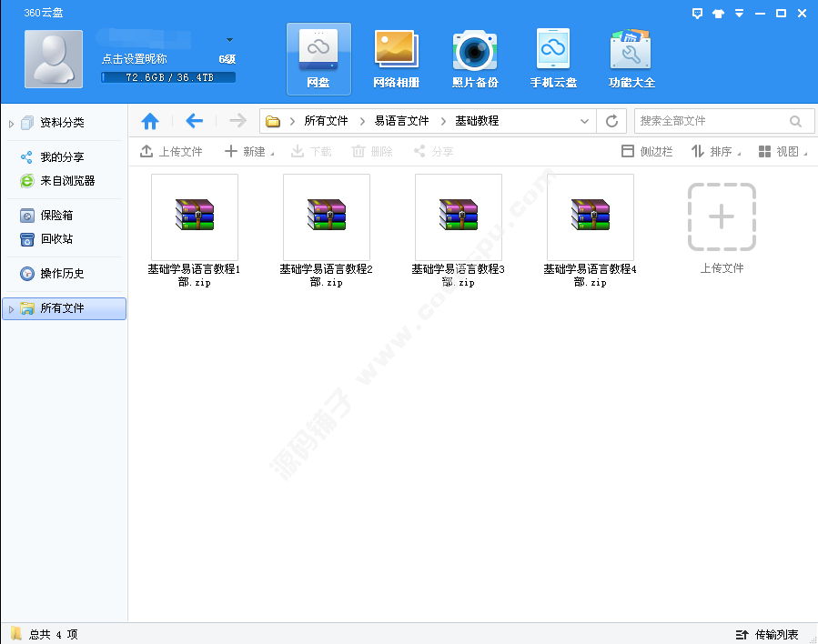Open the 网盘 tab

coord(318,59)
